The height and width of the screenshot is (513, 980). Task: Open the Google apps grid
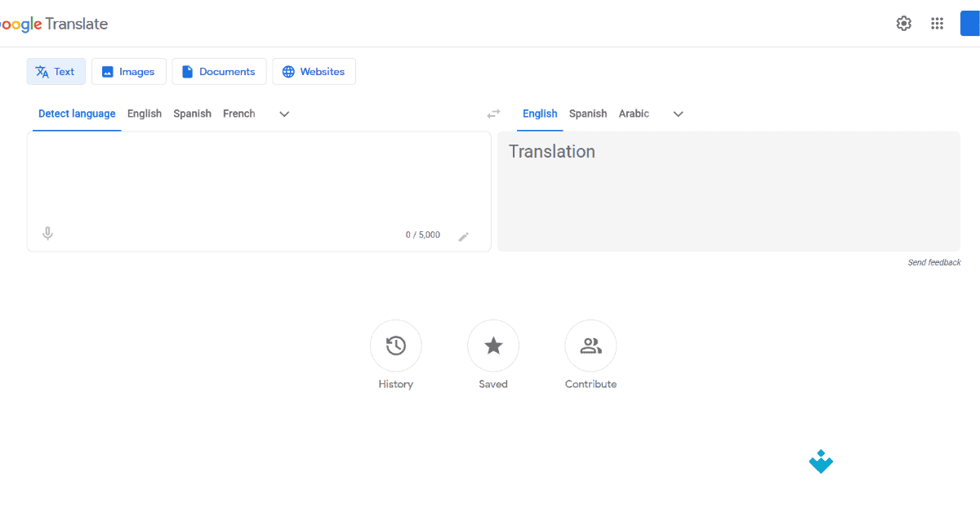point(937,23)
